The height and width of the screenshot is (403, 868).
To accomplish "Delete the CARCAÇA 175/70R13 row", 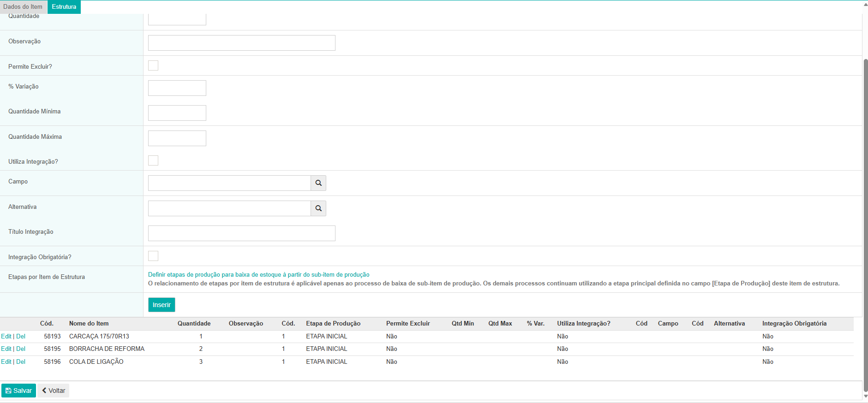I will point(21,337).
